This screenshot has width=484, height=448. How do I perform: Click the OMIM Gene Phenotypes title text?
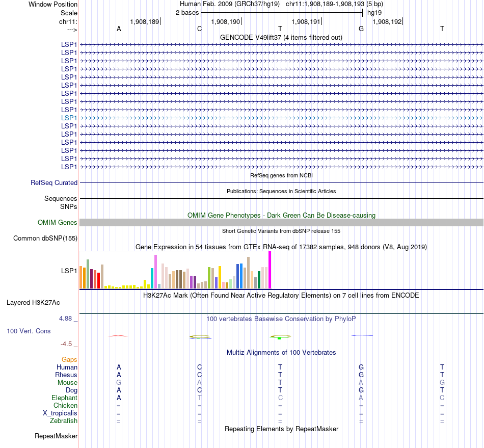[281, 216]
